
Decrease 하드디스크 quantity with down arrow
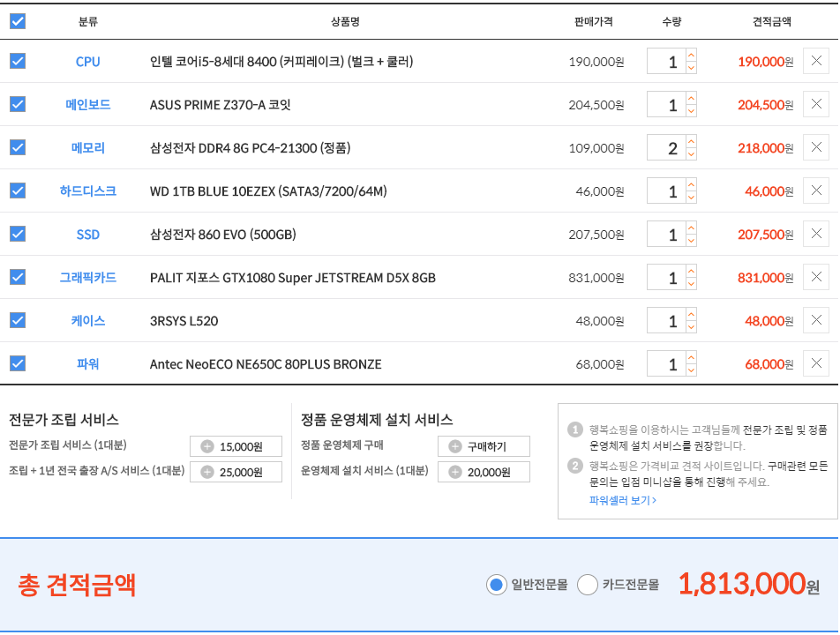(691, 197)
